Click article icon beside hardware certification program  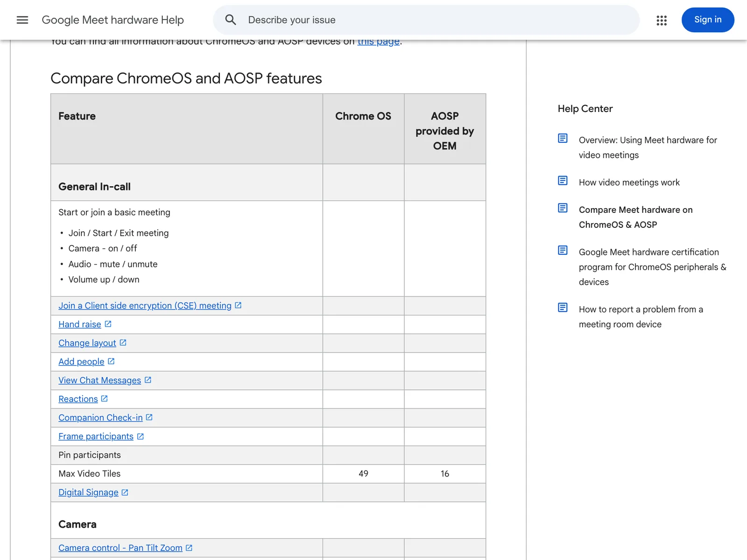click(x=563, y=250)
